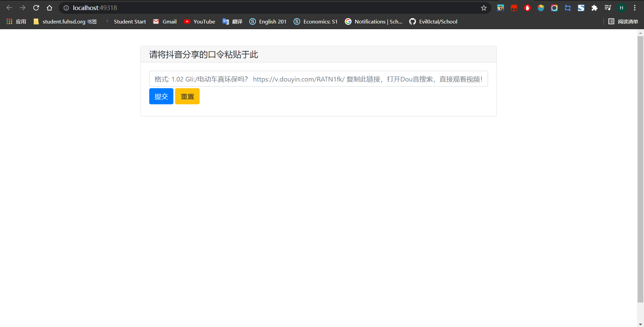This screenshot has height=327, width=644.
Task: Open the padlock extension icon
Action: (500, 8)
